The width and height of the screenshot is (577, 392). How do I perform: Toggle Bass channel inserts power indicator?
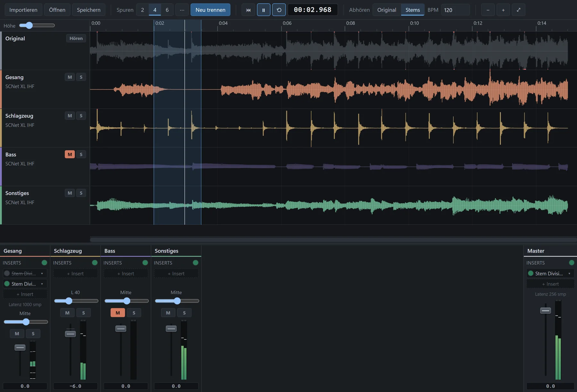(x=145, y=263)
